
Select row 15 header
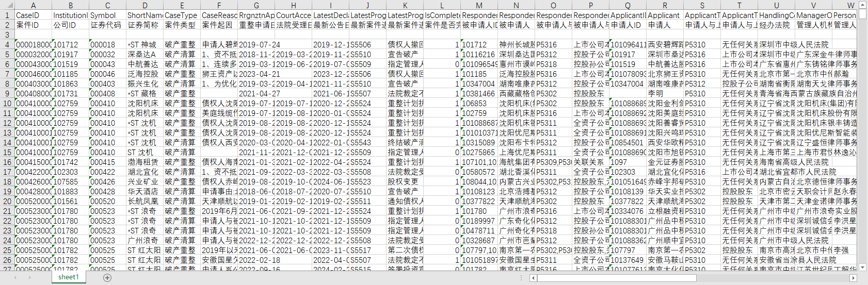click(x=7, y=152)
